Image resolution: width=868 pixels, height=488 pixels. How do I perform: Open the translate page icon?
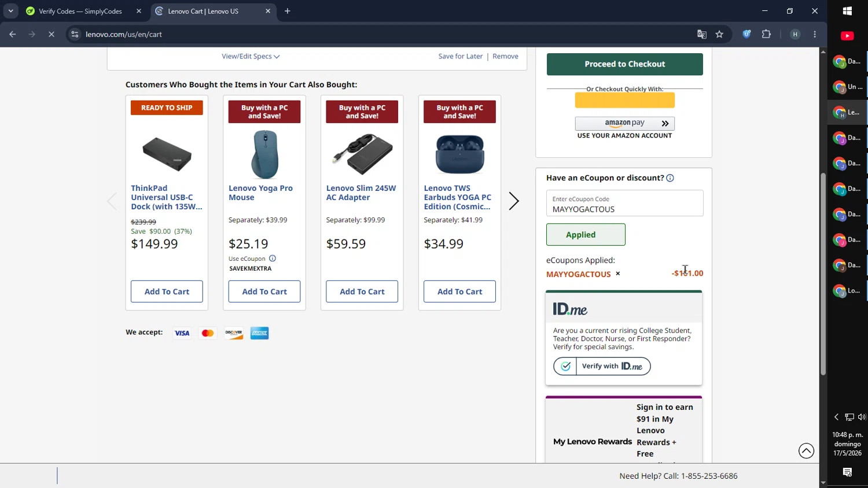(702, 34)
